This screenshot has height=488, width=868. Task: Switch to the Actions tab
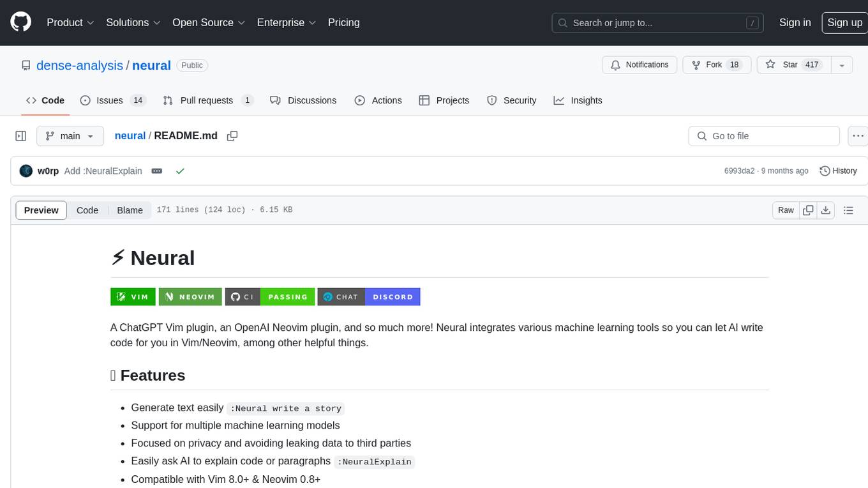378,100
